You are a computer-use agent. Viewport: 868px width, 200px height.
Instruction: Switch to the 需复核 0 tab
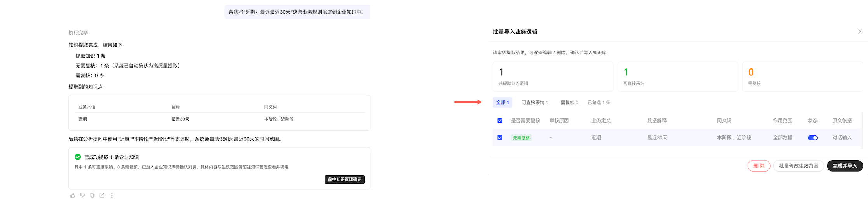569,102
